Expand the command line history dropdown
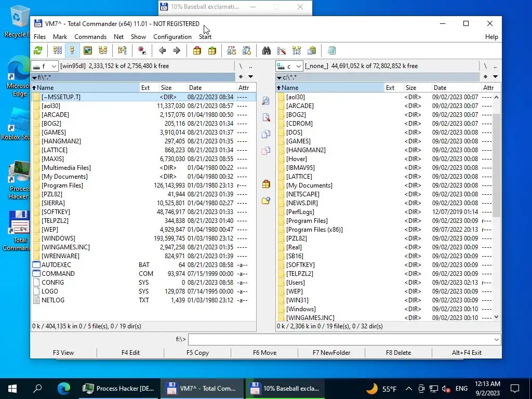The width and height of the screenshot is (532, 399). pyautogui.click(x=497, y=339)
